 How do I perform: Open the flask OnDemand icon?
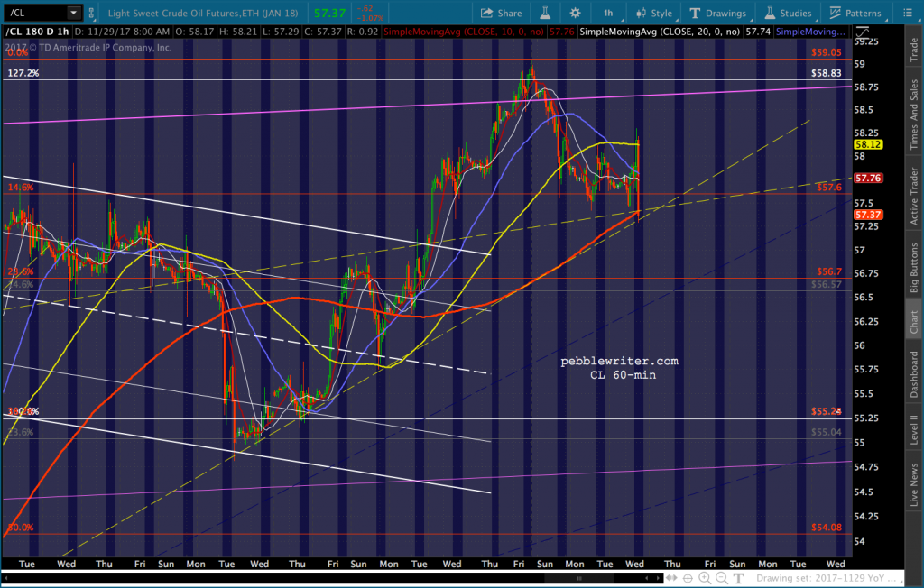pos(545,13)
